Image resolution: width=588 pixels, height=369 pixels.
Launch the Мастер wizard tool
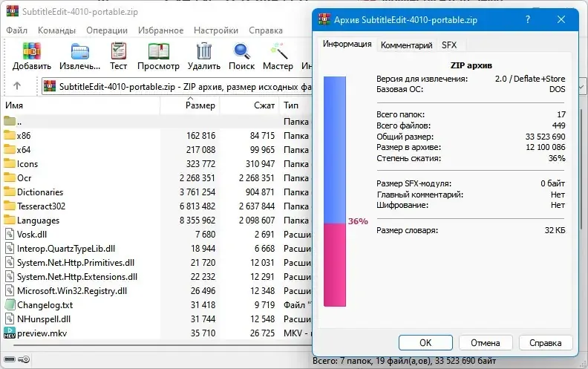coord(278,51)
